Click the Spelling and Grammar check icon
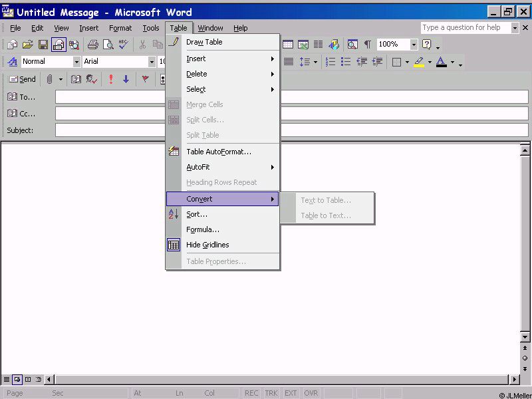The image size is (532, 399). tap(123, 45)
